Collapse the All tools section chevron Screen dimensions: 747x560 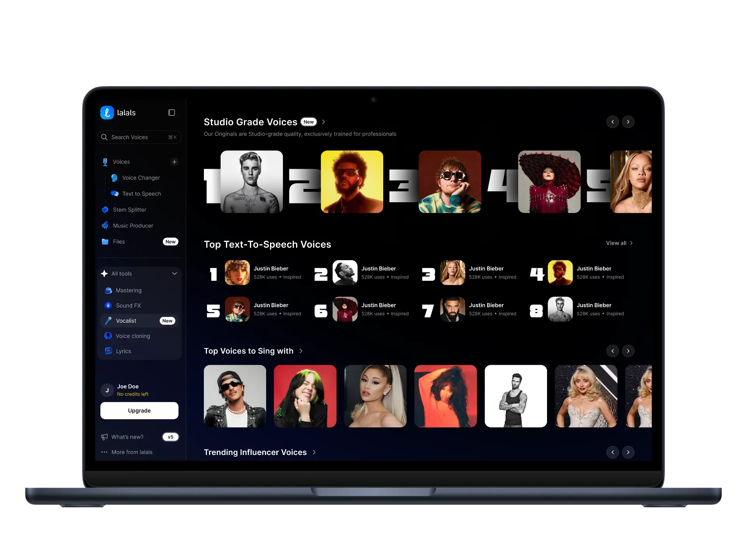click(174, 274)
